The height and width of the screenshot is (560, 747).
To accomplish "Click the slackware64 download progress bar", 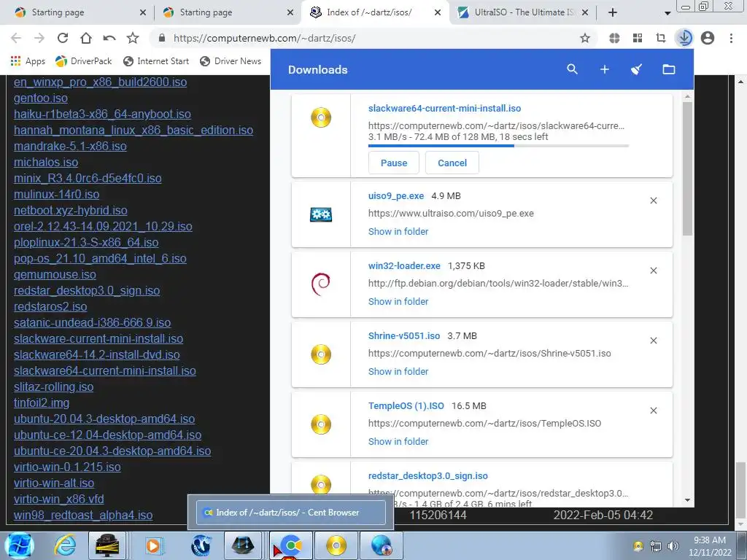I will [498, 146].
